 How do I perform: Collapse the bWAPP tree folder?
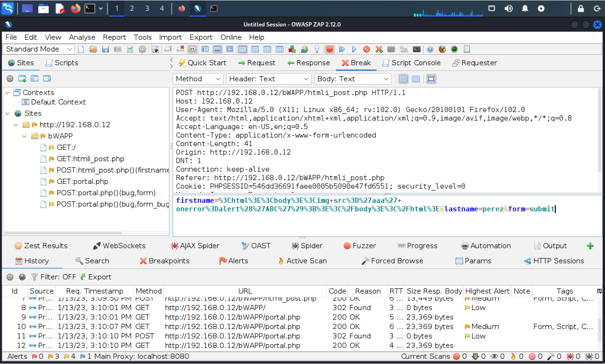tap(25, 136)
